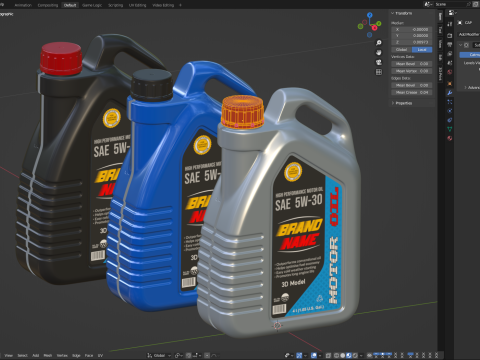Open the Output properties tab icon
The image size is (480, 360).
click(x=450, y=44)
